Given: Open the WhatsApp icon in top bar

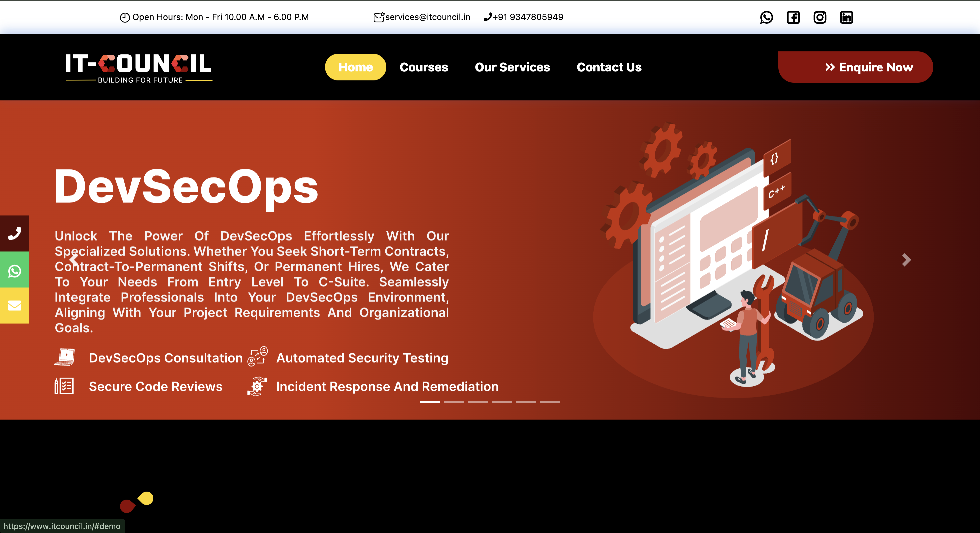Looking at the screenshot, I should coord(766,18).
